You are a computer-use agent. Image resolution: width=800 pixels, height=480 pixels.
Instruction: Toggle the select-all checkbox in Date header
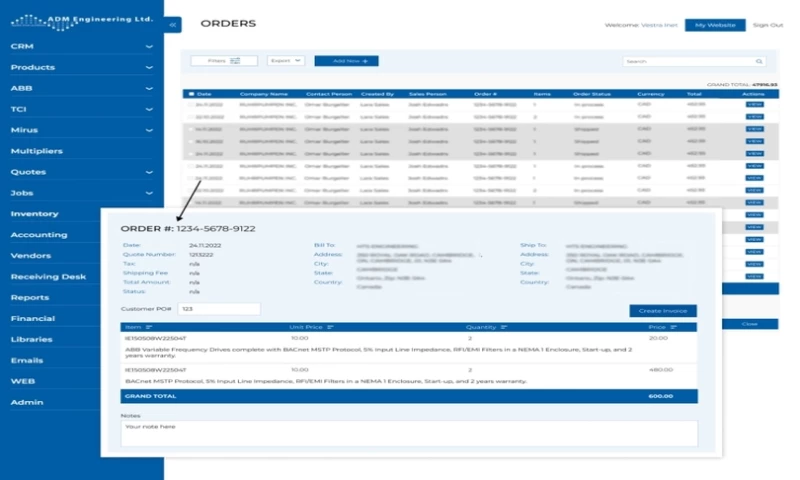[190, 94]
